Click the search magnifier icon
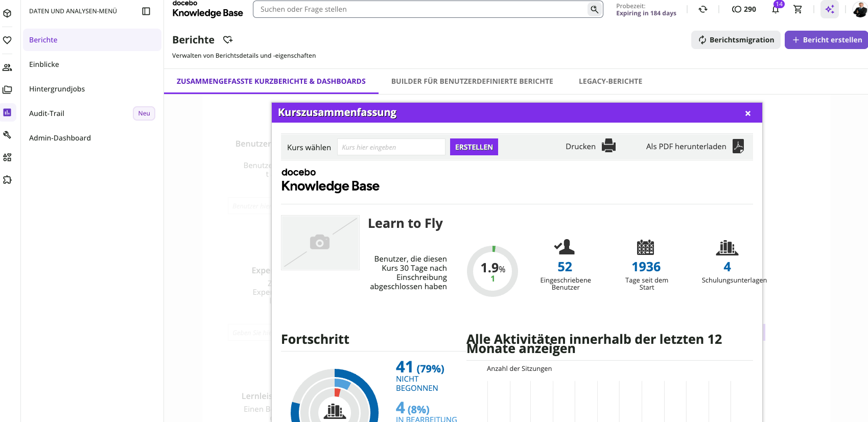The image size is (868, 422). point(595,9)
